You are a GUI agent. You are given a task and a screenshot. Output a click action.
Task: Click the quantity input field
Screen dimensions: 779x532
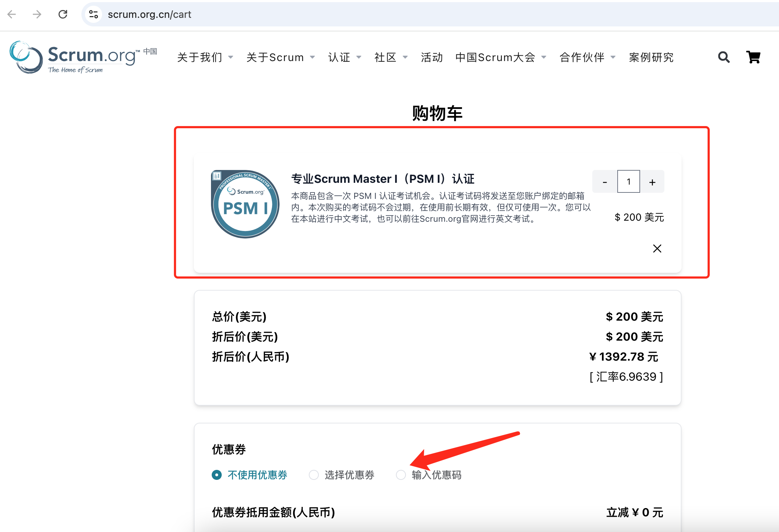pos(628,182)
